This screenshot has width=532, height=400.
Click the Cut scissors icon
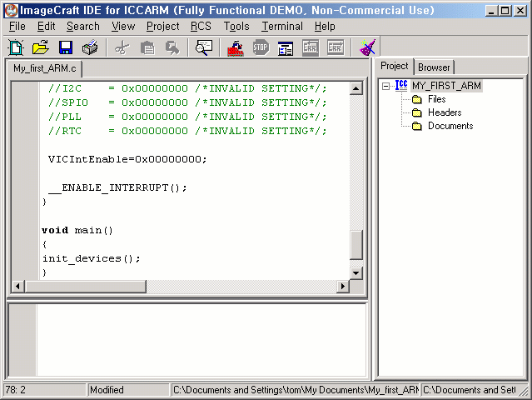[122, 47]
